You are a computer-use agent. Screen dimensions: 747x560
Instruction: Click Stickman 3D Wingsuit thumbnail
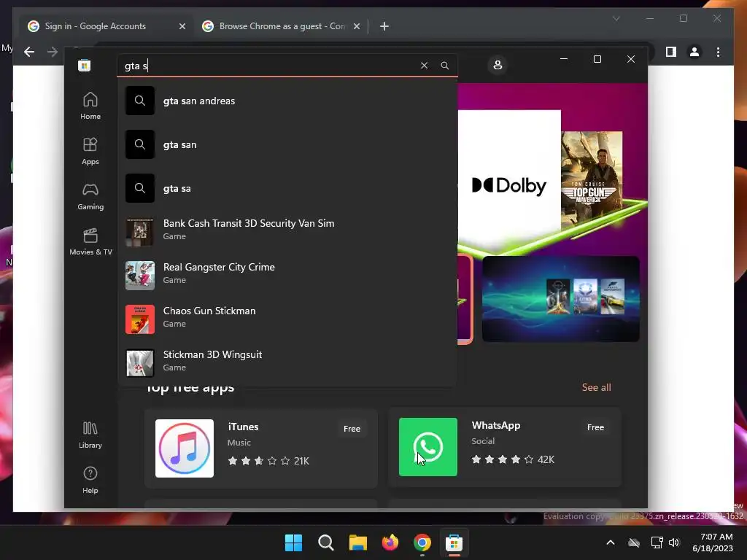(x=139, y=363)
